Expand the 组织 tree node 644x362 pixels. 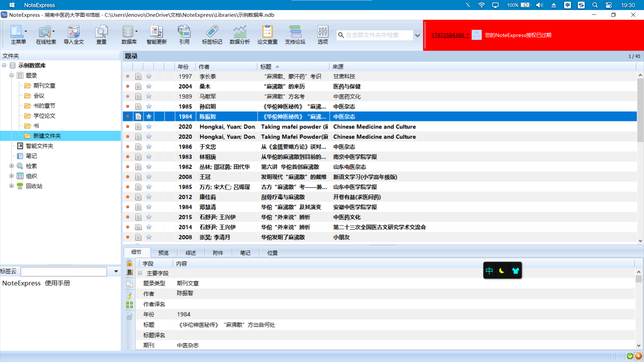coord(11,176)
